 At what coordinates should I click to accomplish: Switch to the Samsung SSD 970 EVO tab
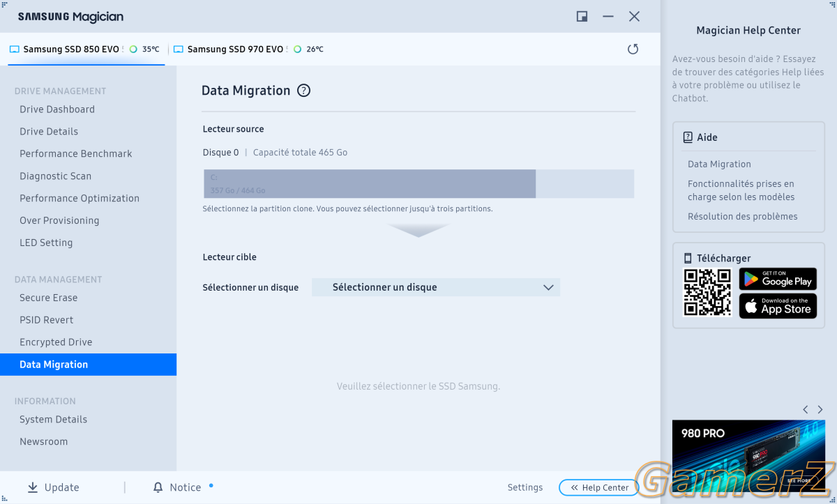(x=248, y=49)
